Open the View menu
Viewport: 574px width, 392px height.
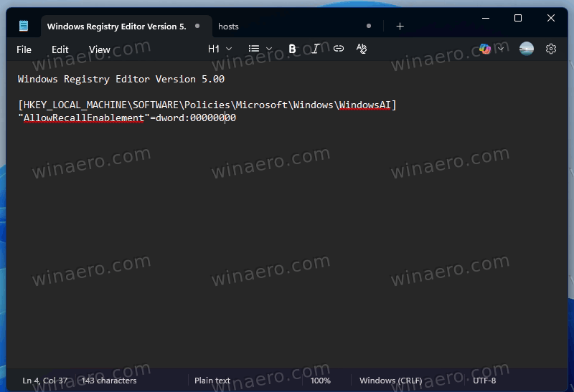pos(99,49)
